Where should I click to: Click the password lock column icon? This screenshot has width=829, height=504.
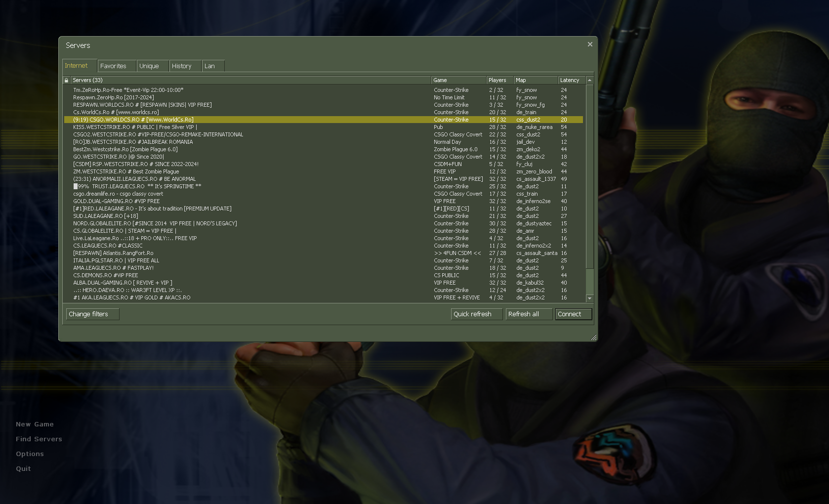pyautogui.click(x=66, y=80)
